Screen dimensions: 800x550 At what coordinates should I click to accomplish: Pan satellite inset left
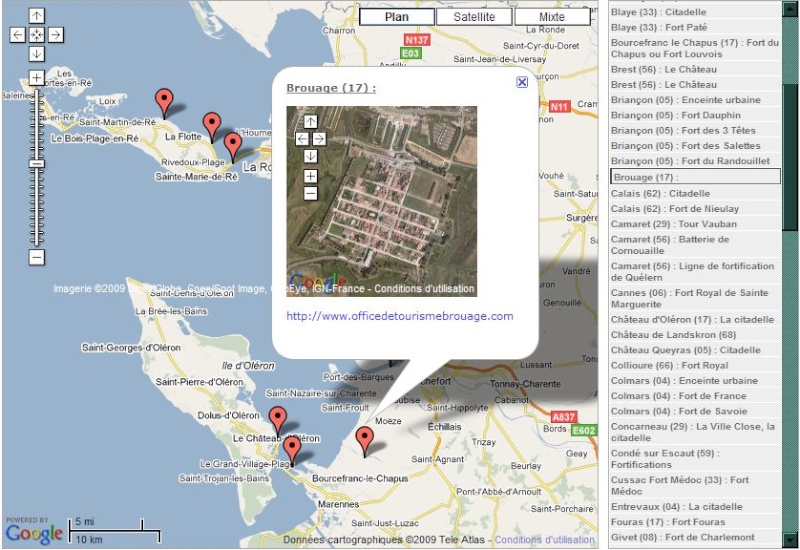tap(302, 139)
